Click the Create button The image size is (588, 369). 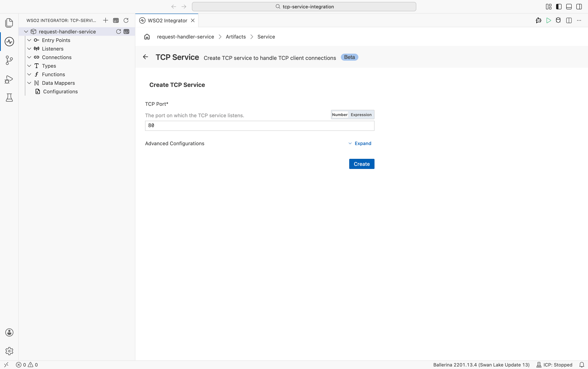[361, 164]
